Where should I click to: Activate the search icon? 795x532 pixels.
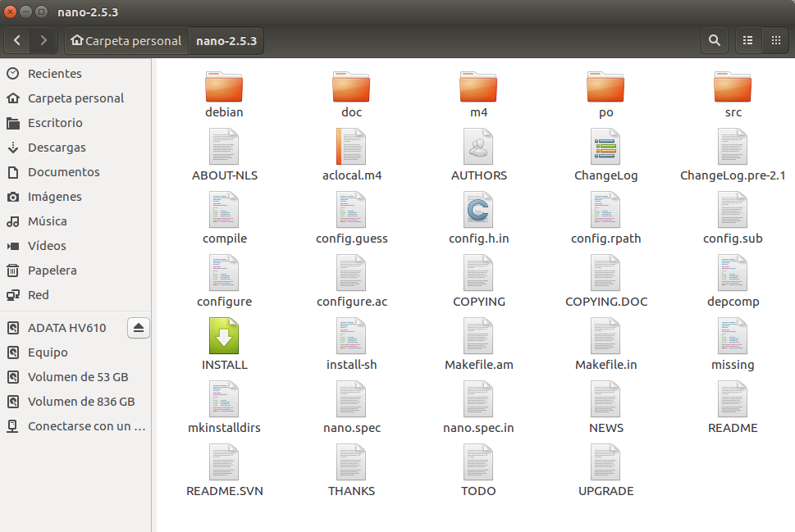[x=713, y=39]
